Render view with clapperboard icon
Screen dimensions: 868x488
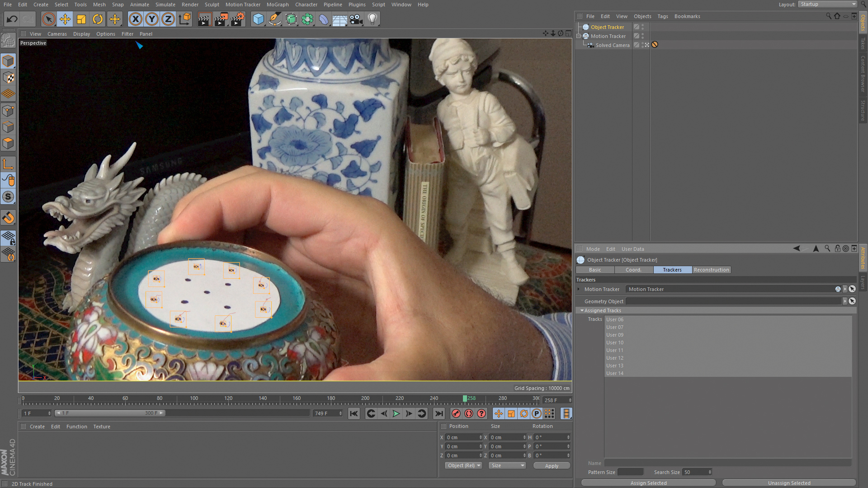[204, 19]
